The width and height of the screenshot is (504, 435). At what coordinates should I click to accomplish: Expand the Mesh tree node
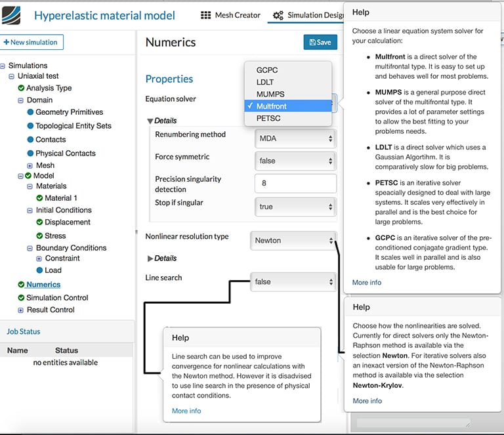(30, 166)
